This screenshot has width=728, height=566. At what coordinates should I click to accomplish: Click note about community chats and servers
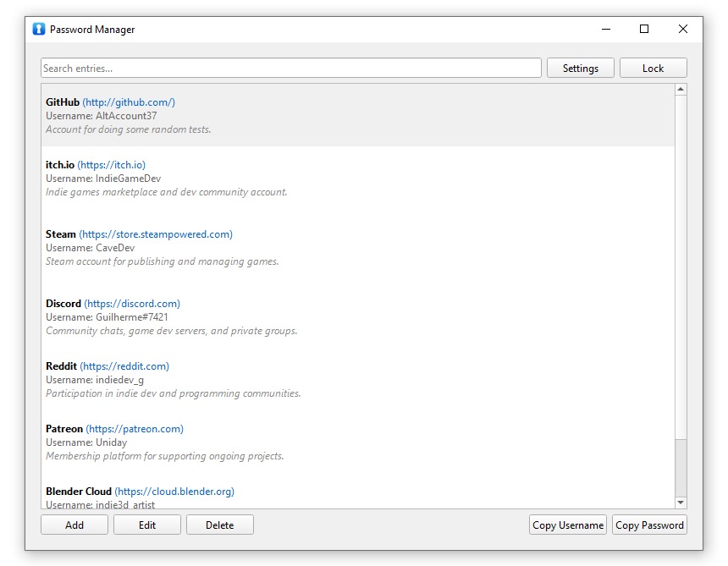(171, 331)
